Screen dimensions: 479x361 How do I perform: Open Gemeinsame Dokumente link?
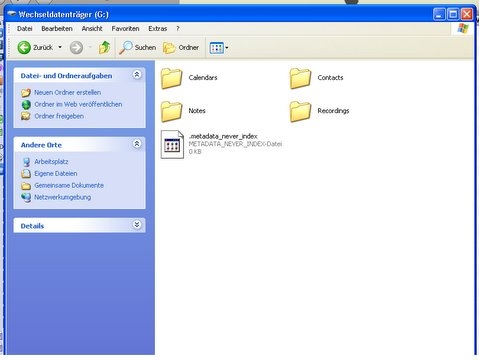click(x=69, y=185)
